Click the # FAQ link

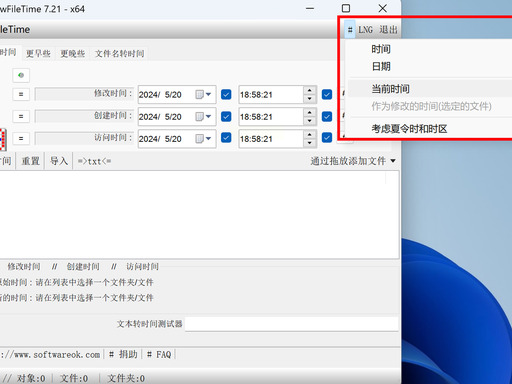pyautogui.click(x=159, y=355)
